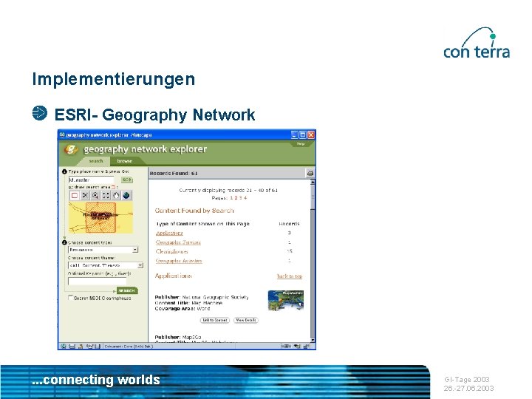
Task: Open the Geographic Services link
Action: (x=178, y=242)
